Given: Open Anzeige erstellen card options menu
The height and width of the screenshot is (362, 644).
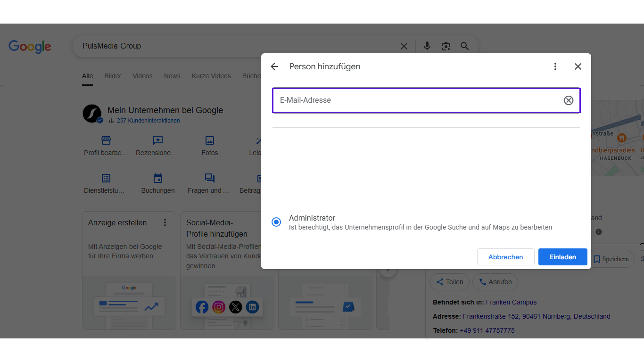Looking at the screenshot, I should (x=165, y=222).
